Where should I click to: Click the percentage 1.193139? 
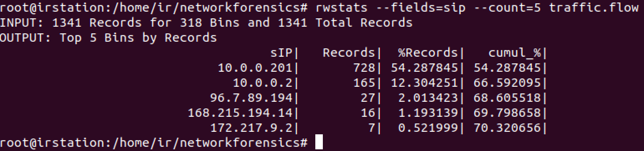[428, 113]
